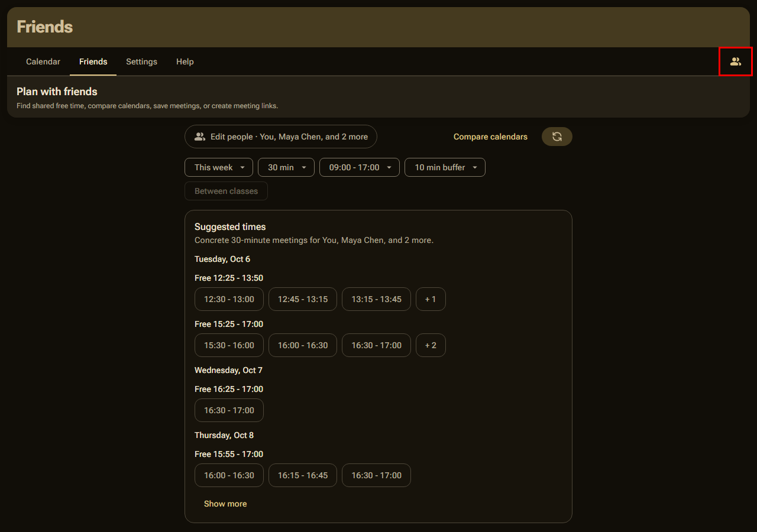Open the This week range dropdown
Viewport: 757px width, 532px height.
[x=219, y=167]
